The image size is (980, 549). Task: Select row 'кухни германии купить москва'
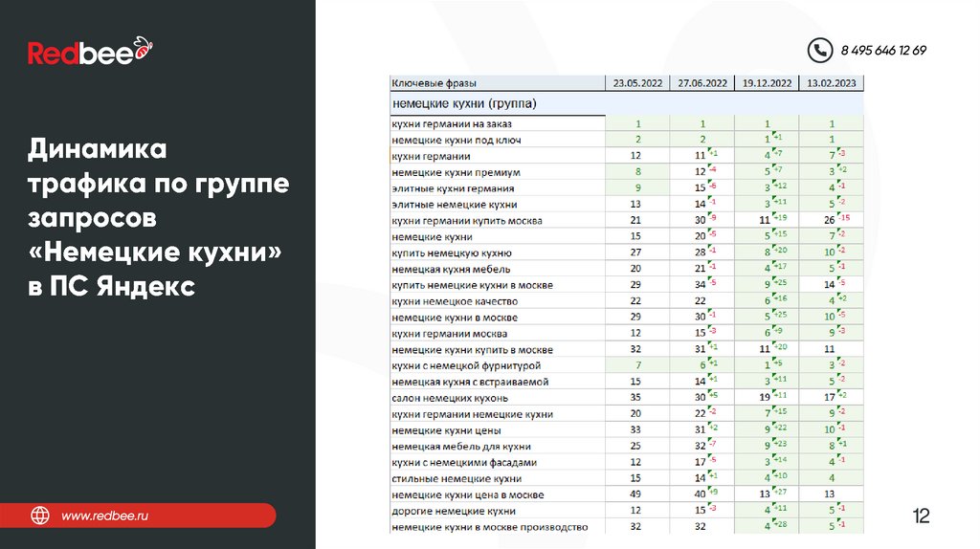pyautogui.click(x=627, y=221)
